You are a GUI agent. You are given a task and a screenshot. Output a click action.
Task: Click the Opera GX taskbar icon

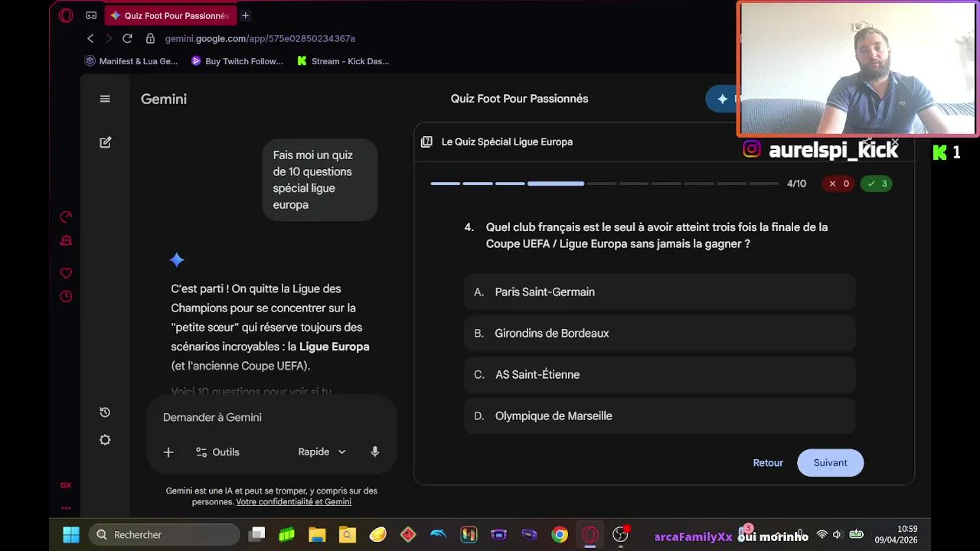coord(590,535)
